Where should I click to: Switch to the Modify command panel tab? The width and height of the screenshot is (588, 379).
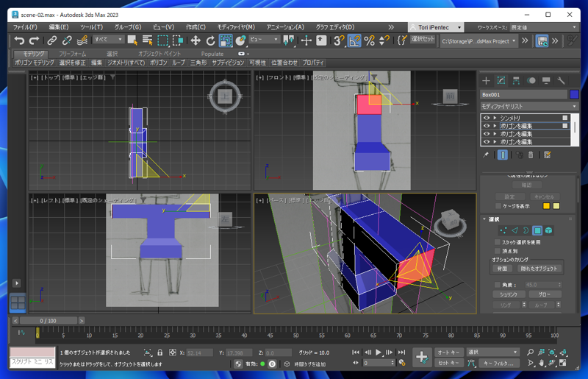(501, 81)
